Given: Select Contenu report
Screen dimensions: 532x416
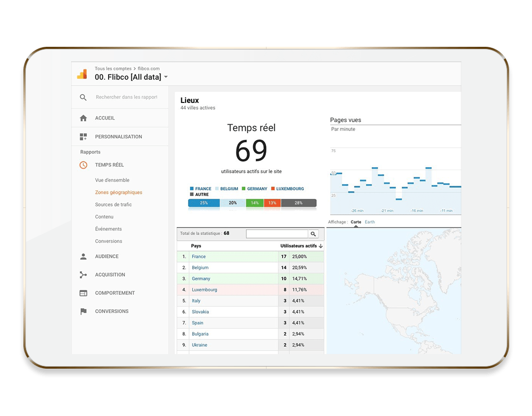Looking at the screenshot, I should click(104, 217).
